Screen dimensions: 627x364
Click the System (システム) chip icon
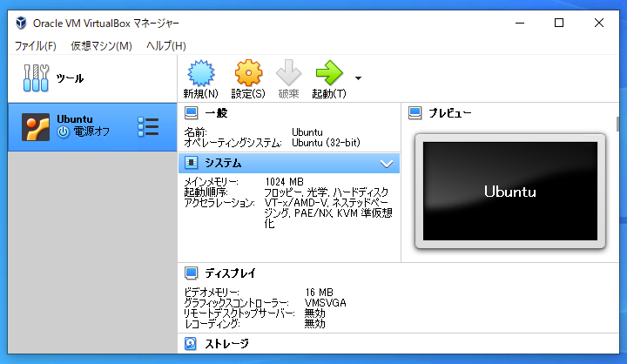(x=191, y=163)
